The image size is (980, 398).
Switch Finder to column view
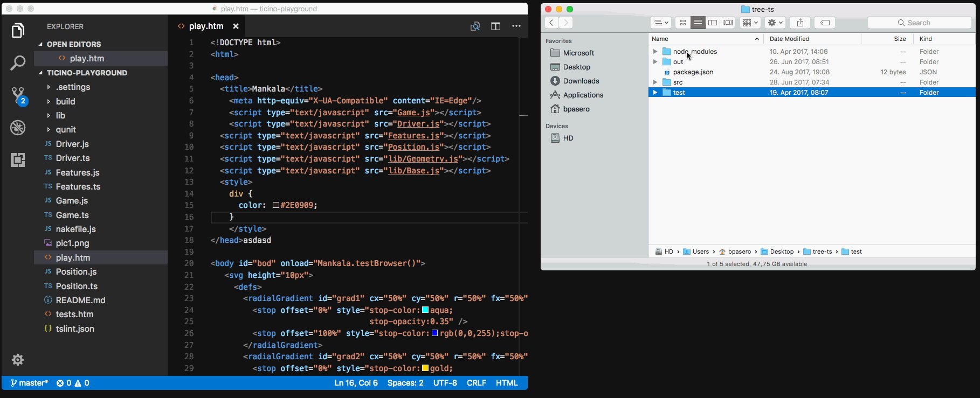pyautogui.click(x=713, y=23)
